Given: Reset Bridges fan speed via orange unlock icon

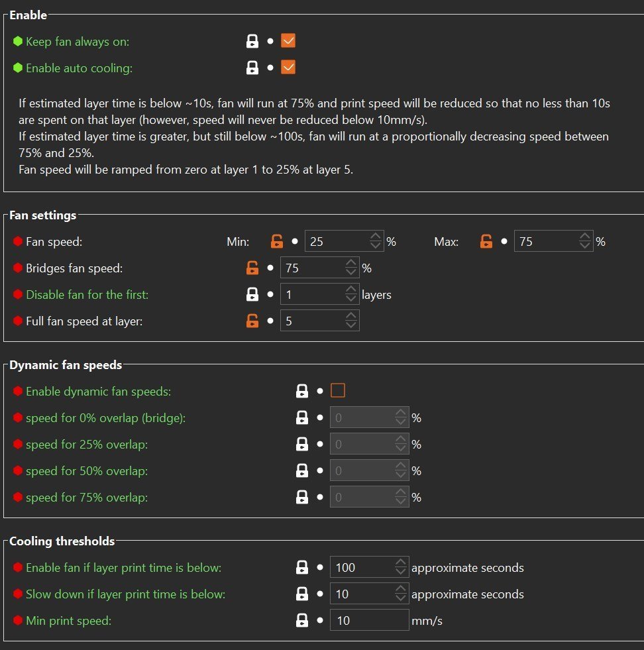Looking at the screenshot, I should tap(252, 268).
